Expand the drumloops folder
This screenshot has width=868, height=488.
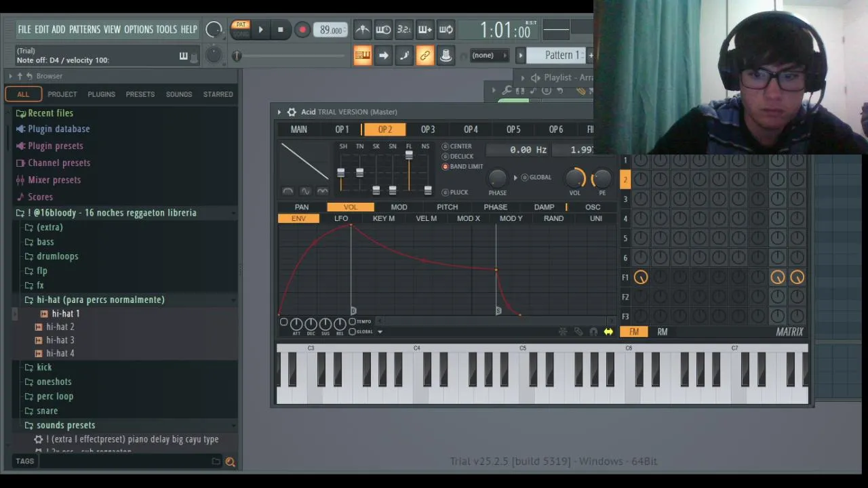(x=57, y=256)
